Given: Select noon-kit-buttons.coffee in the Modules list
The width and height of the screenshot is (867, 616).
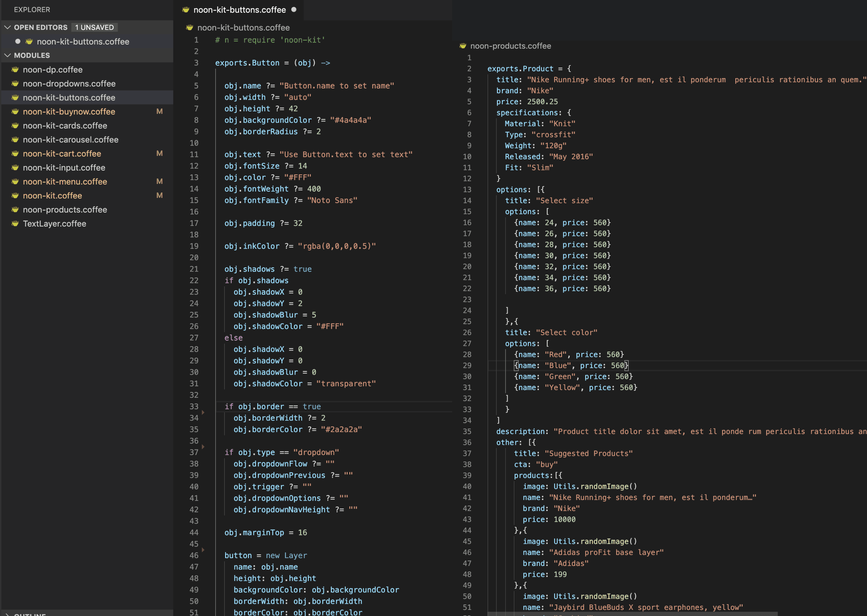Looking at the screenshot, I should [x=87, y=97].
